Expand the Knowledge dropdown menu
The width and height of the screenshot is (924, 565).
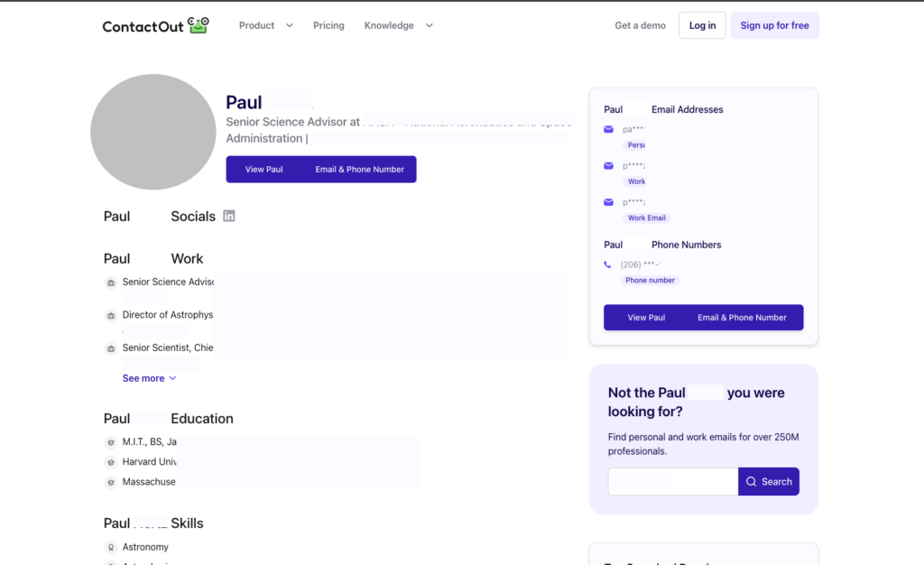pos(398,25)
